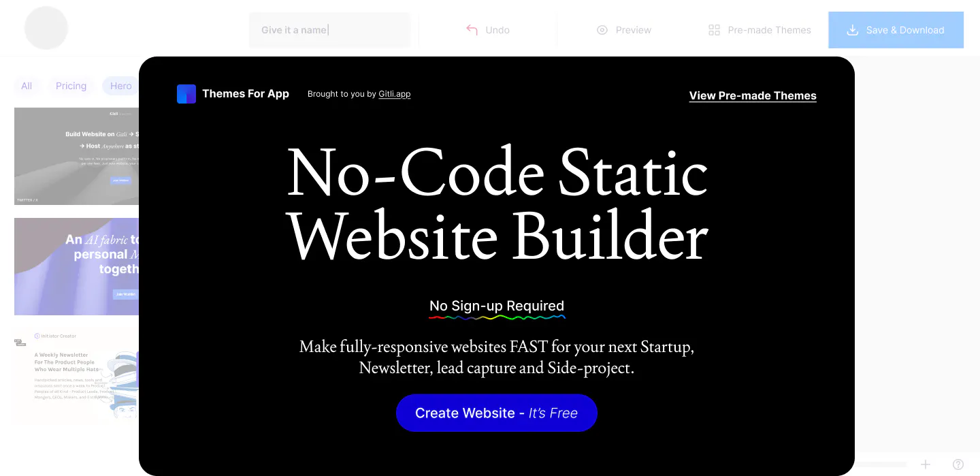Viewport: 980px width, 476px height.
Task: Select the Weekly Newsletter template thumbnail
Action: [x=76, y=377]
